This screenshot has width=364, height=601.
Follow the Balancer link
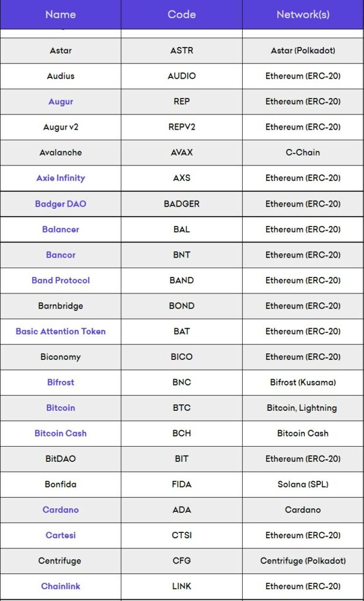coord(60,229)
